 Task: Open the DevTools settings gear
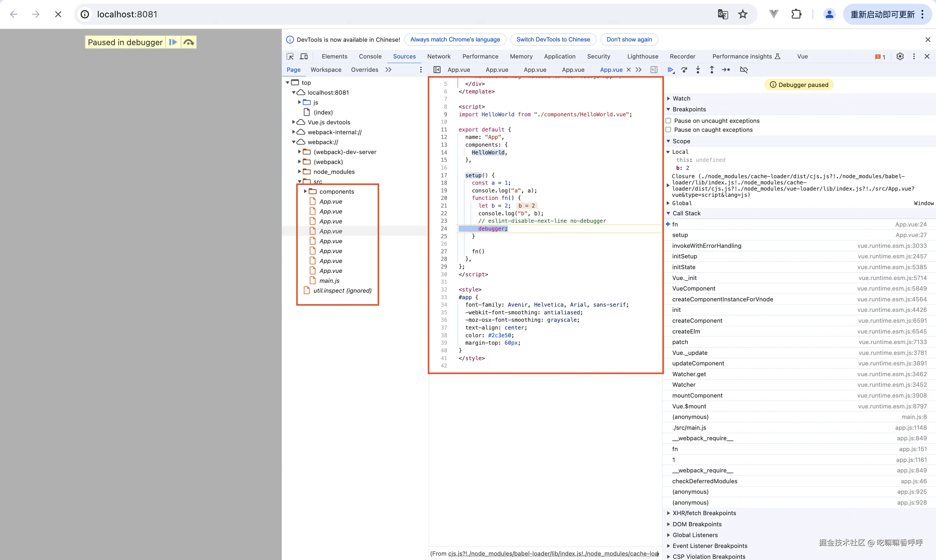click(900, 56)
